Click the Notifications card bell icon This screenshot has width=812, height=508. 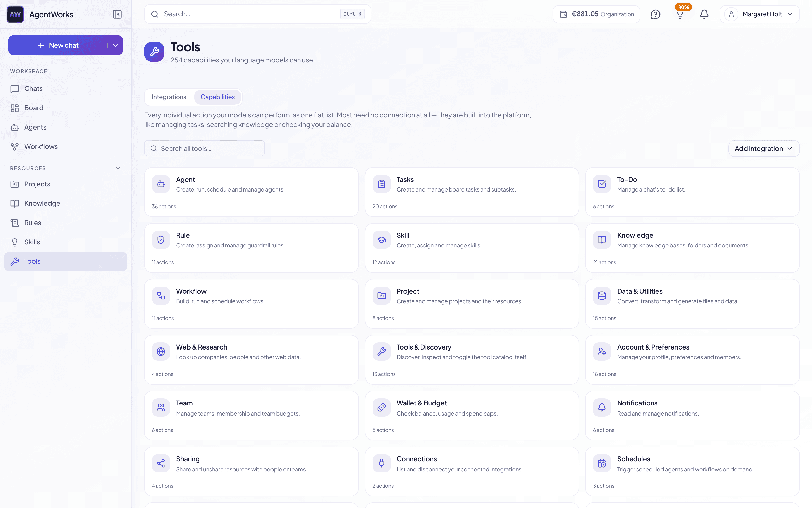click(x=602, y=407)
